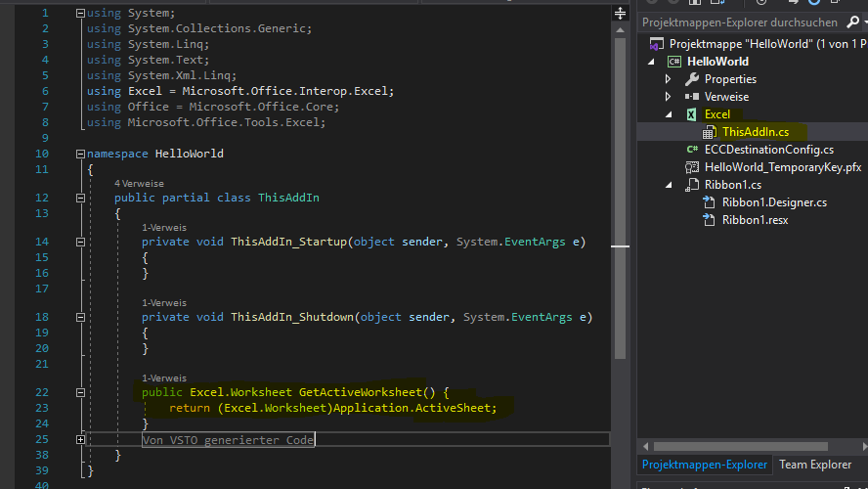The width and height of the screenshot is (868, 489).
Task: Click the Ribbon1.resx file icon
Action: pos(709,220)
